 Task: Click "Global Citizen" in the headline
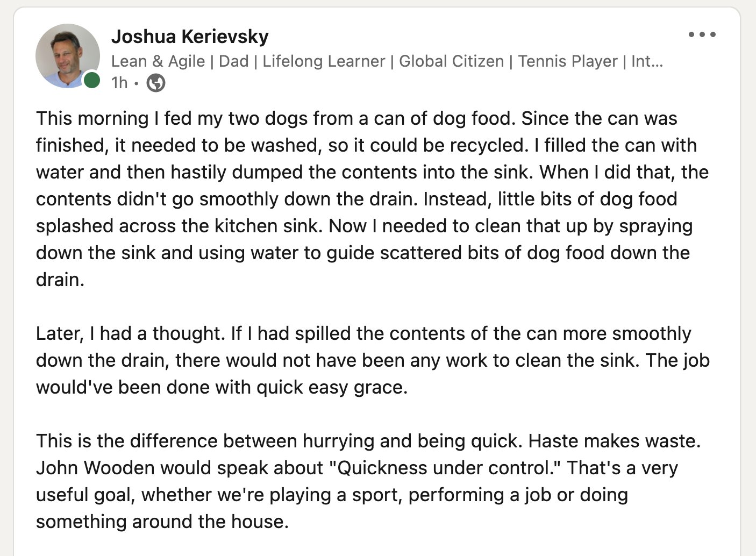(451, 61)
